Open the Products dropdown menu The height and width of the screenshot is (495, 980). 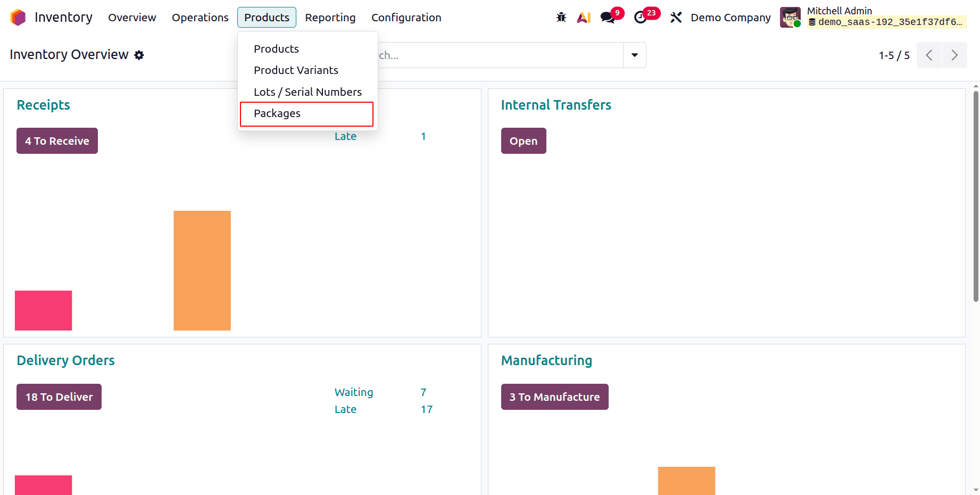click(267, 17)
